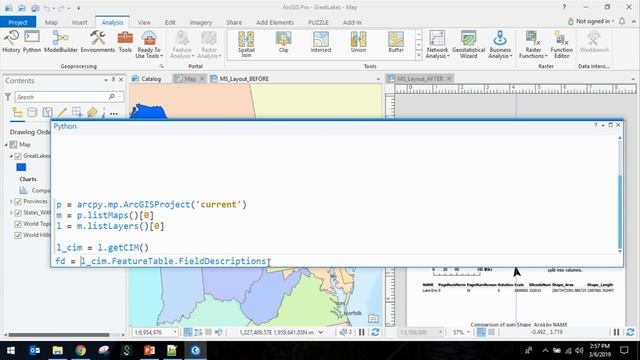
Task: Open Ready To Use Tools gallery
Action: click(149, 44)
